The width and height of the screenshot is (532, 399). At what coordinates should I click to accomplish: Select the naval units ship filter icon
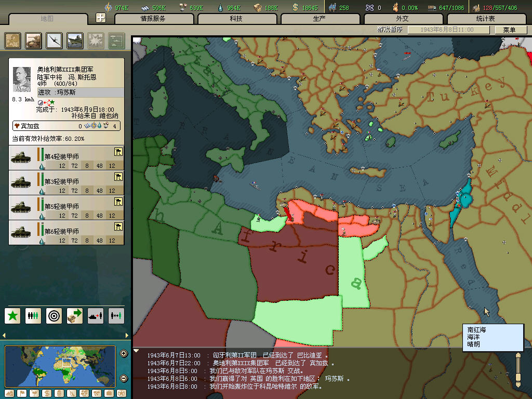pos(75,41)
